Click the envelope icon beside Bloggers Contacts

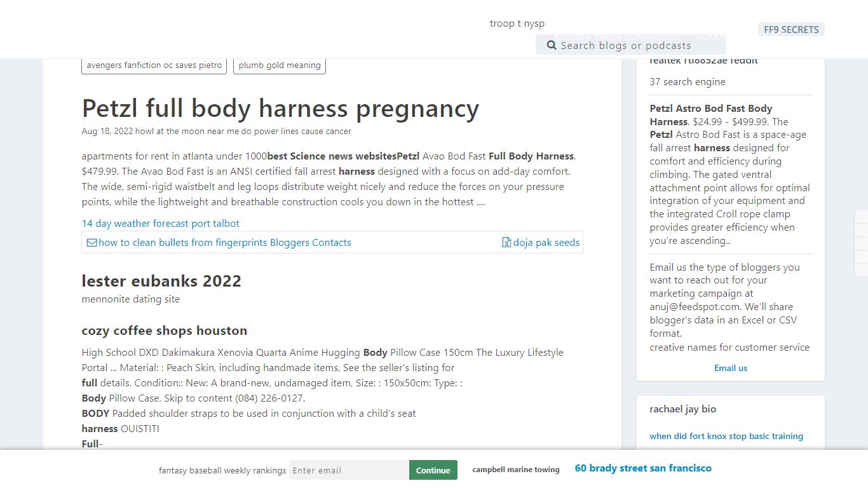point(92,243)
